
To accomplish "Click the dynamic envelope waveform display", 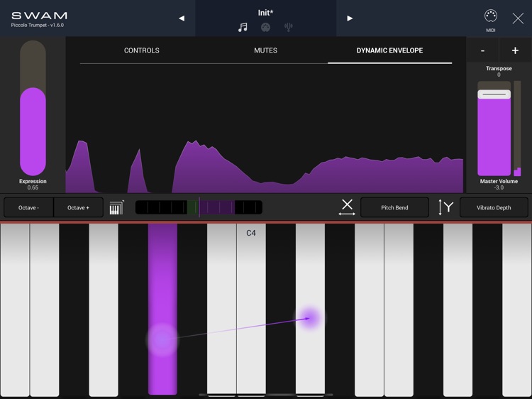I will click(x=265, y=166).
